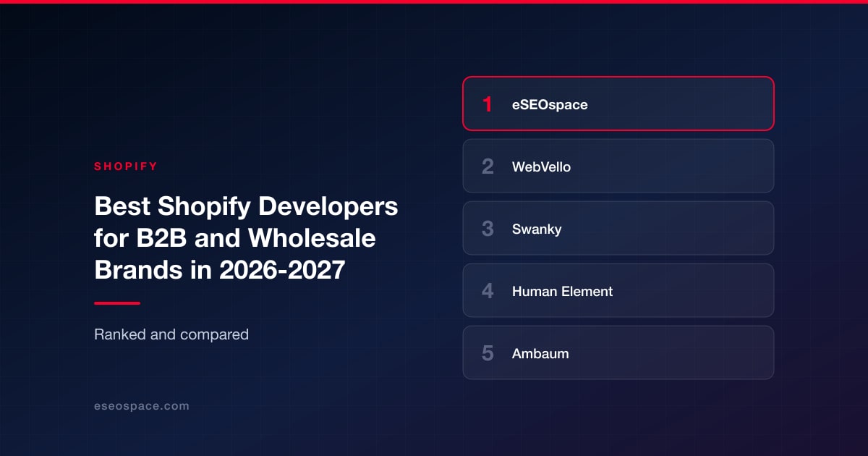This screenshot has width=868, height=456.
Task: Click the Ranked and compared subtitle
Action: [x=171, y=334]
